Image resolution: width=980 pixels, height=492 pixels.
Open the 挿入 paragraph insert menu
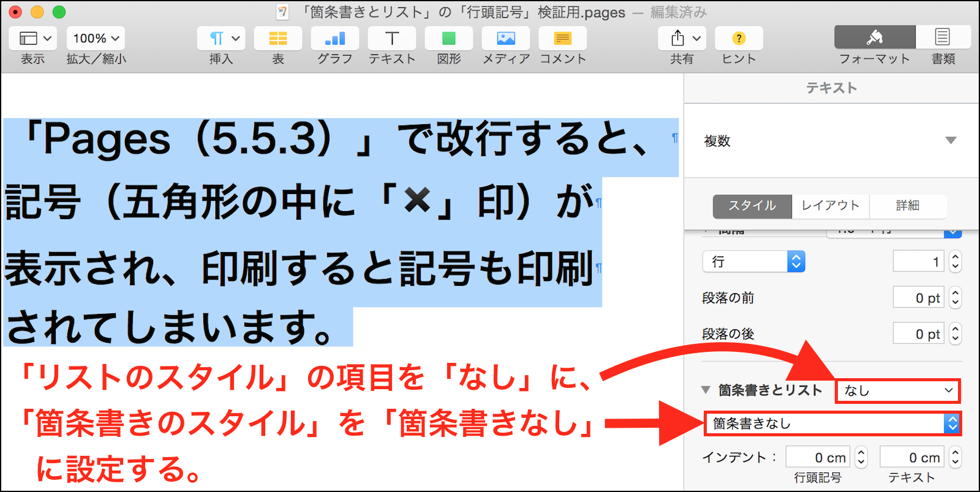coord(221,39)
